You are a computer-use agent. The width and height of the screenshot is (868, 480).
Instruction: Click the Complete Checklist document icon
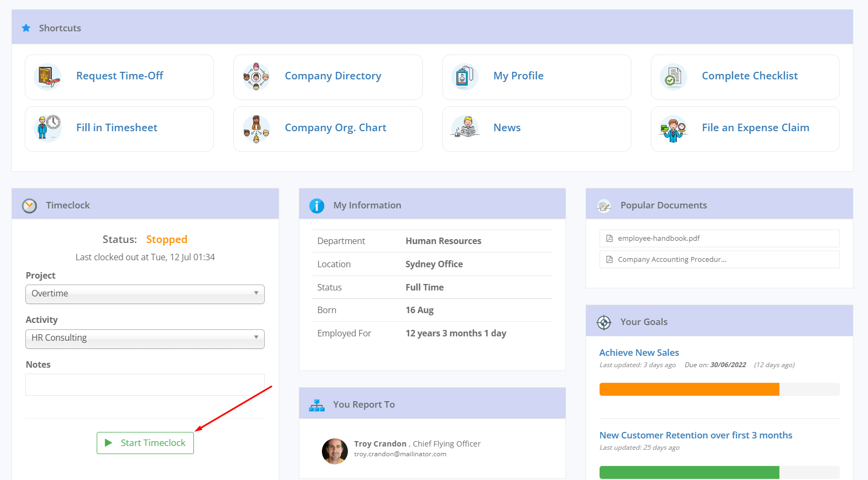coord(673,77)
